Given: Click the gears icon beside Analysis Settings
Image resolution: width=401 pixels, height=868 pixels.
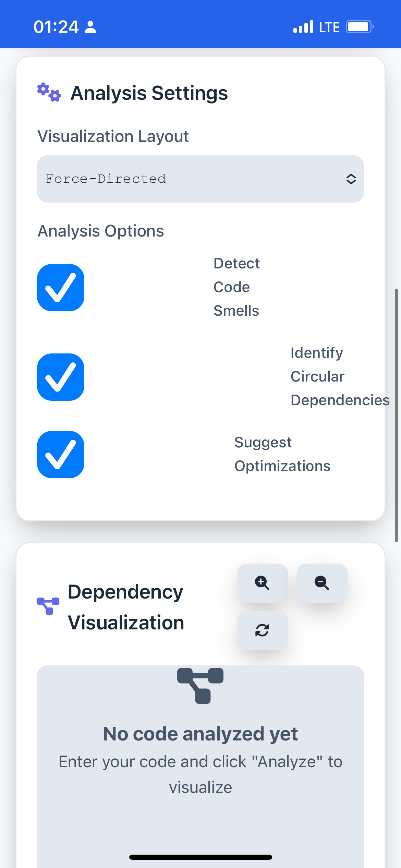Looking at the screenshot, I should (x=49, y=92).
